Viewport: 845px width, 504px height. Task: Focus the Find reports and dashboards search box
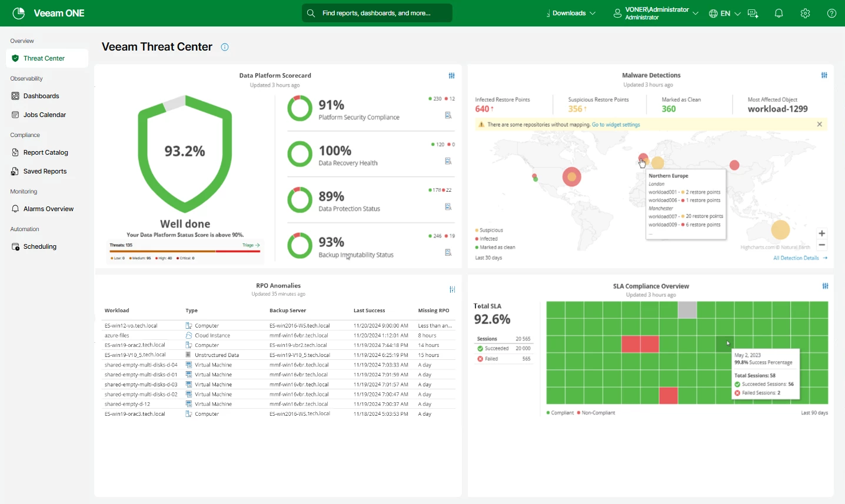[x=377, y=13]
